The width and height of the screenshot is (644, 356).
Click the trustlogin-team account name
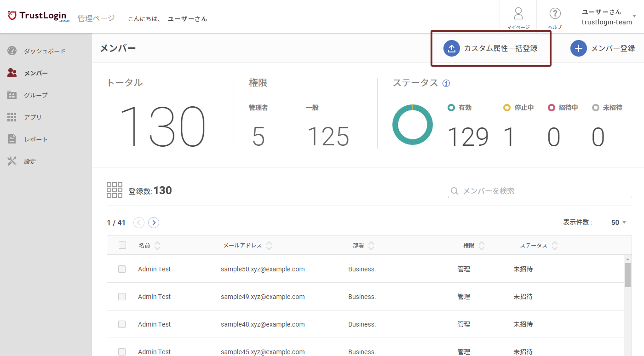(607, 22)
